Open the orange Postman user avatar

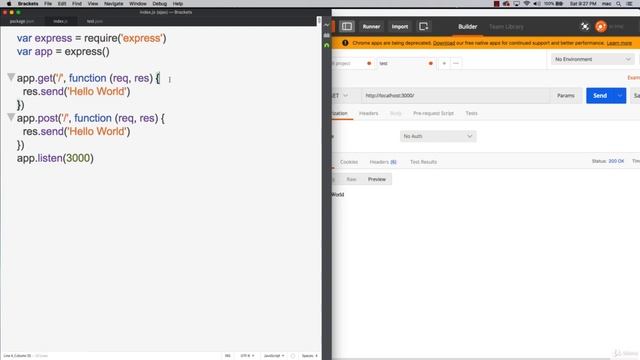(x=600, y=27)
